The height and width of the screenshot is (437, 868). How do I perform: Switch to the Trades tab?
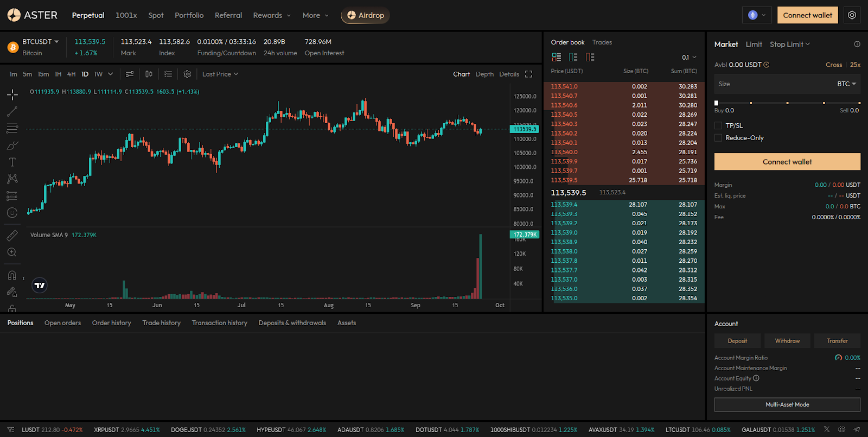(x=602, y=42)
